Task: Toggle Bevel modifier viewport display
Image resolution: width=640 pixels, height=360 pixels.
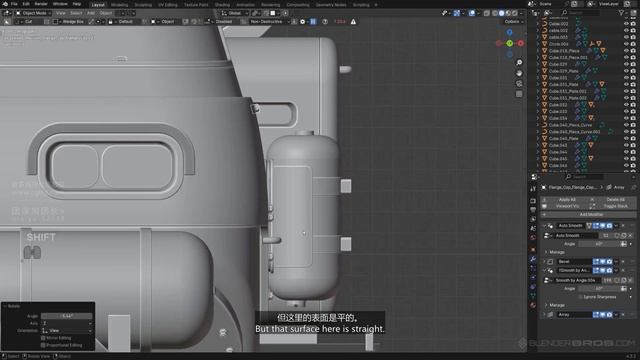Action: 602,261
